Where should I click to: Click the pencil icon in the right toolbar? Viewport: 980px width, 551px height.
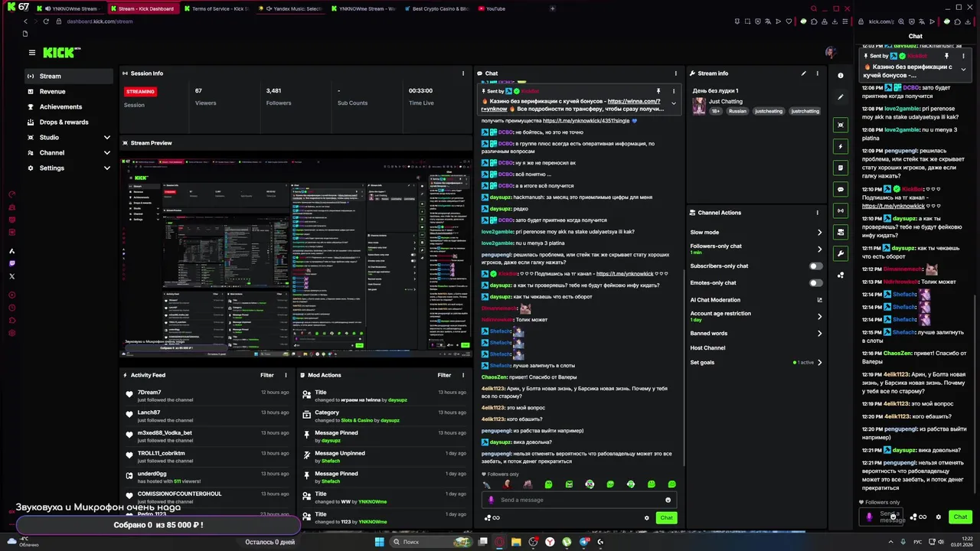point(841,97)
